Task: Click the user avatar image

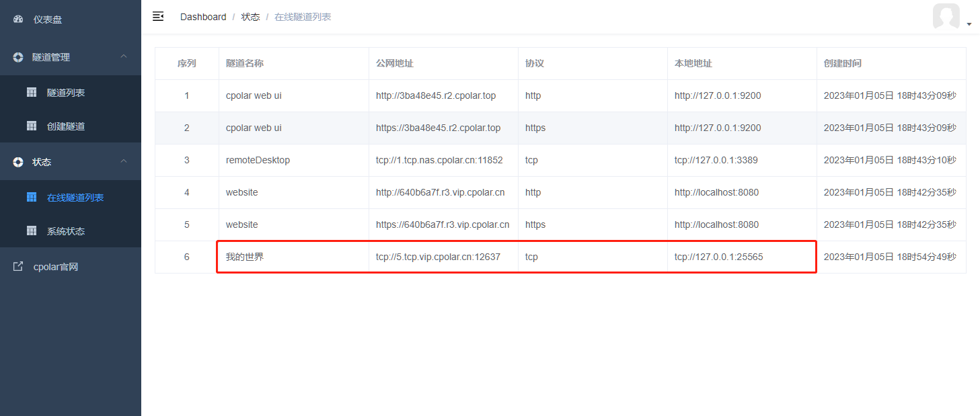Action: (946, 16)
